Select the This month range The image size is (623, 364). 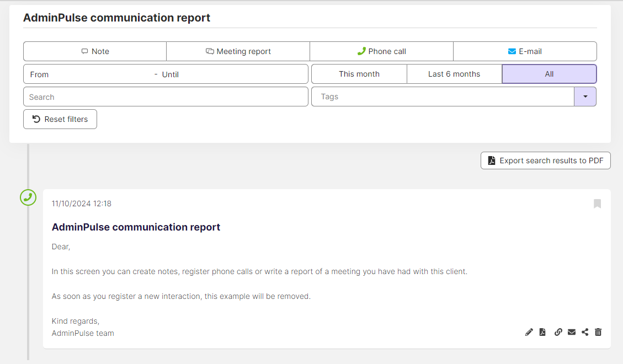click(359, 74)
